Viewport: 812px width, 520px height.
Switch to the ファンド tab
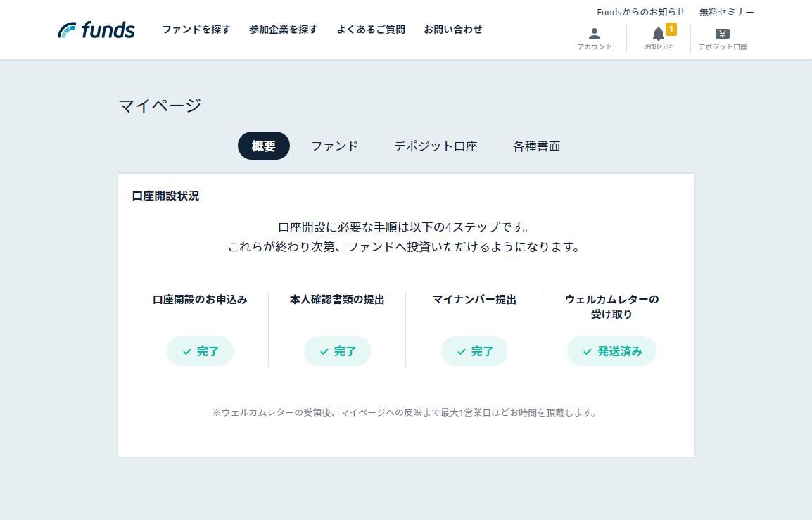tap(335, 146)
